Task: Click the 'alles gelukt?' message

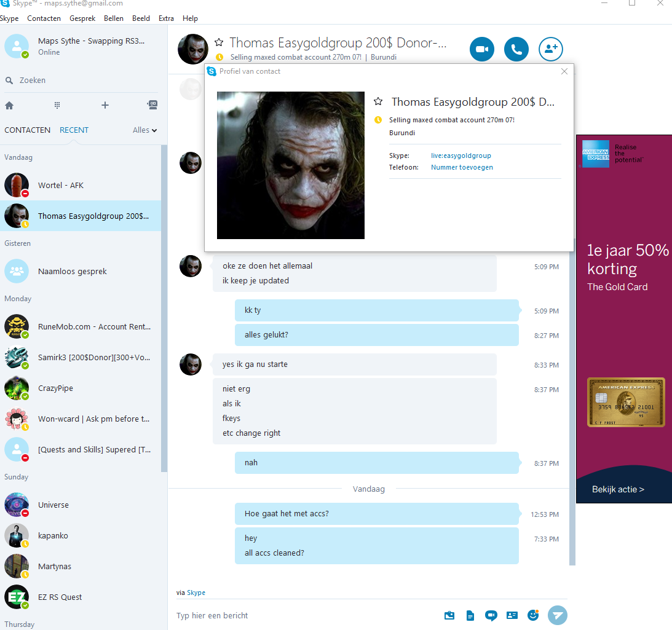Action: pyautogui.click(x=377, y=335)
